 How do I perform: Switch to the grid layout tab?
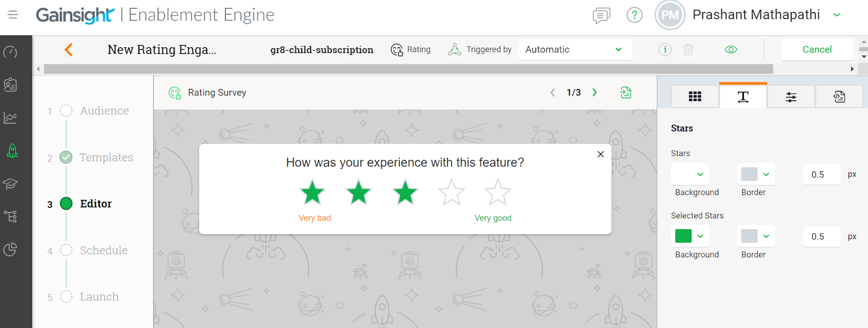pos(695,97)
